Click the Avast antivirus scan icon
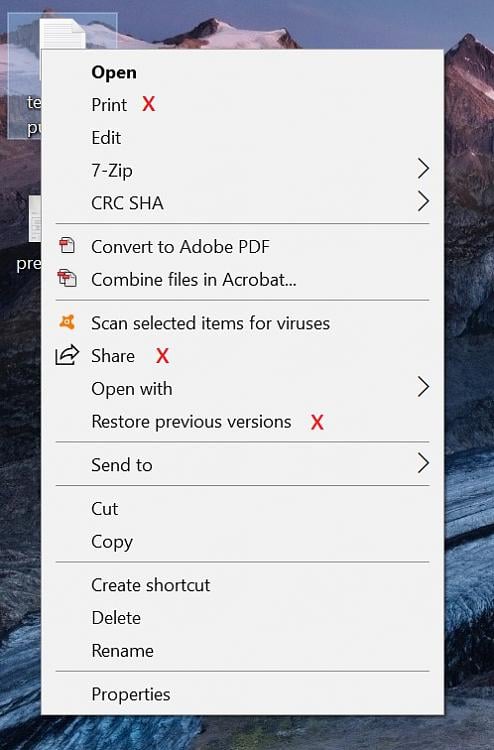Image resolution: width=494 pixels, height=750 pixels. [67, 322]
